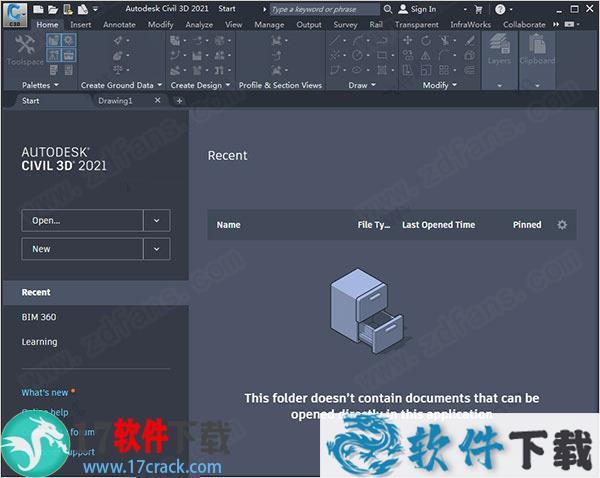Open recent files list settings gear

point(562,225)
